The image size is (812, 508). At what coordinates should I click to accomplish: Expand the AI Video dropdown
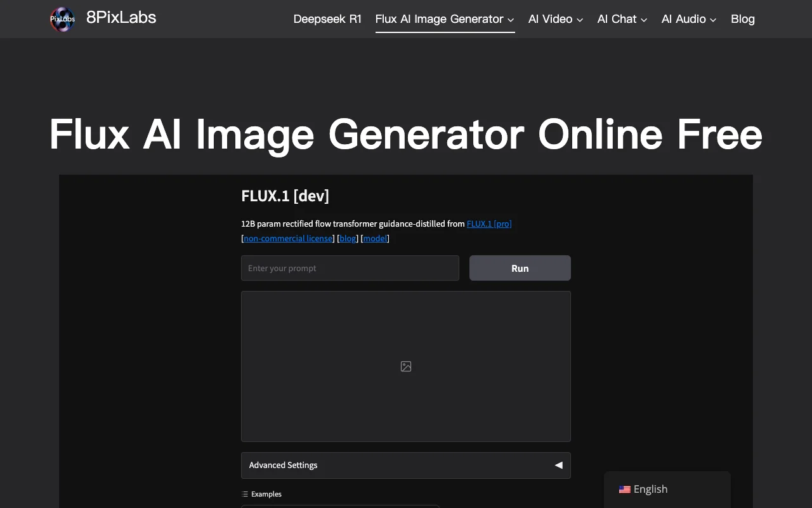pos(555,19)
